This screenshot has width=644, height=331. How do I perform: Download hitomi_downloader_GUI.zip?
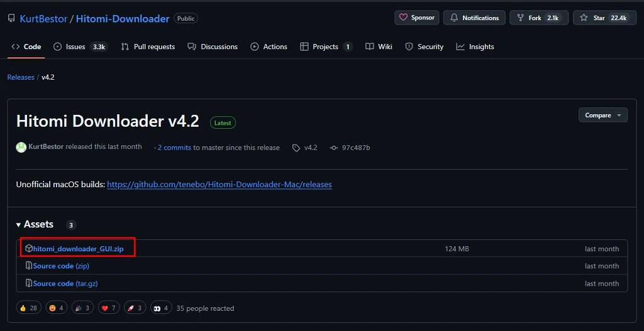click(x=78, y=249)
